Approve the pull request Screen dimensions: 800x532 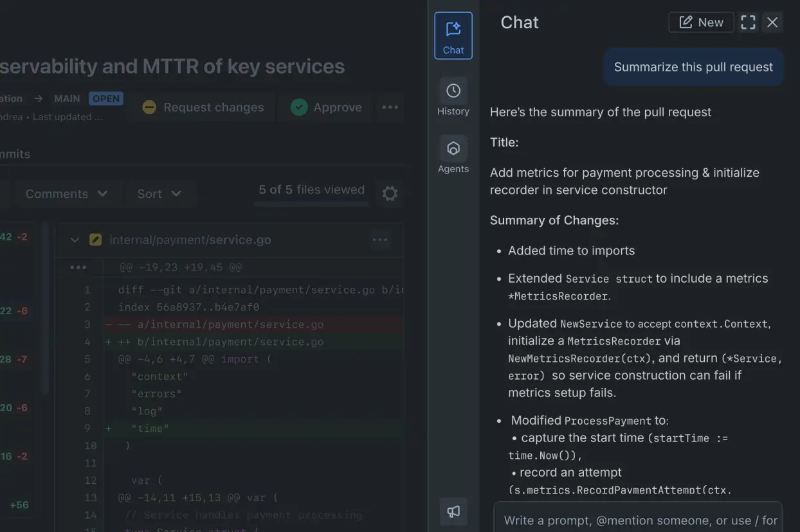pos(326,107)
